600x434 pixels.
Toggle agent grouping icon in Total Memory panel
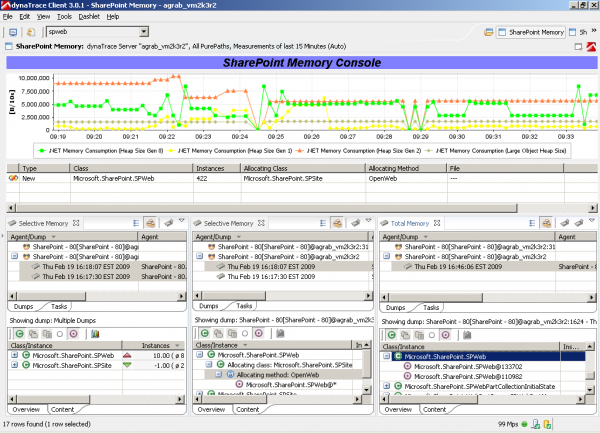(546, 223)
